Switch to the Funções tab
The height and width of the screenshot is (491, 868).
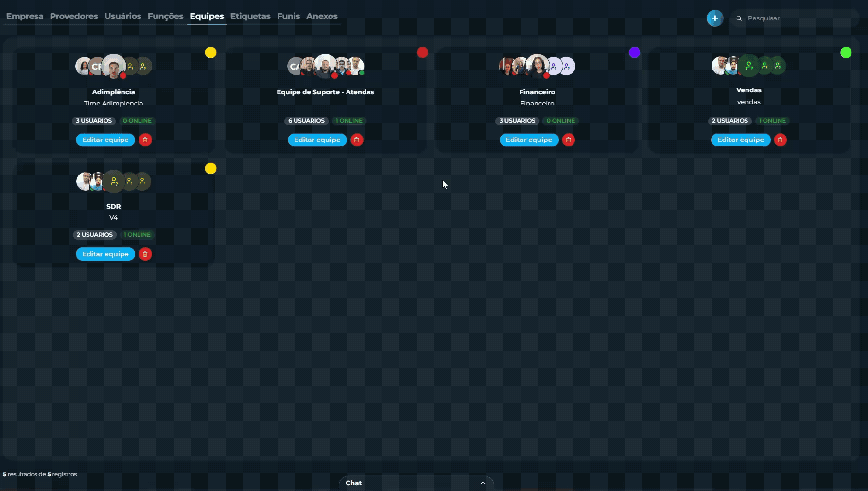pyautogui.click(x=165, y=16)
